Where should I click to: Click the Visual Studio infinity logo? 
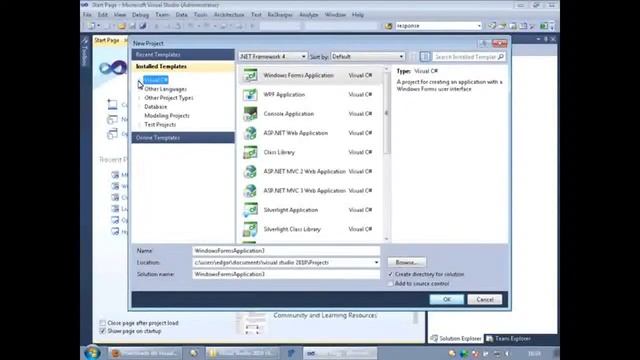[x=113, y=67]
